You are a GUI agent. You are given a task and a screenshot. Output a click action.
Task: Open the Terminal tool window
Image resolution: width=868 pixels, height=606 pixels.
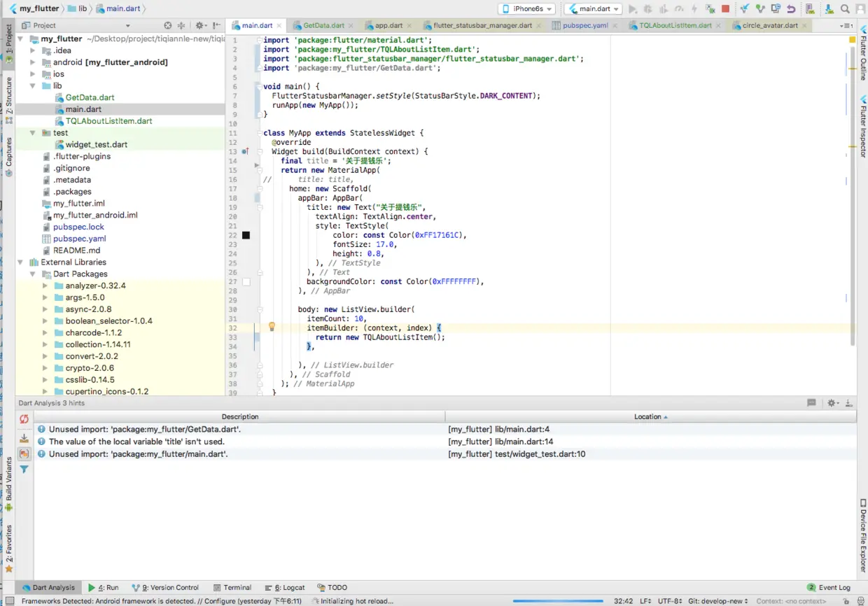[232, 588]
